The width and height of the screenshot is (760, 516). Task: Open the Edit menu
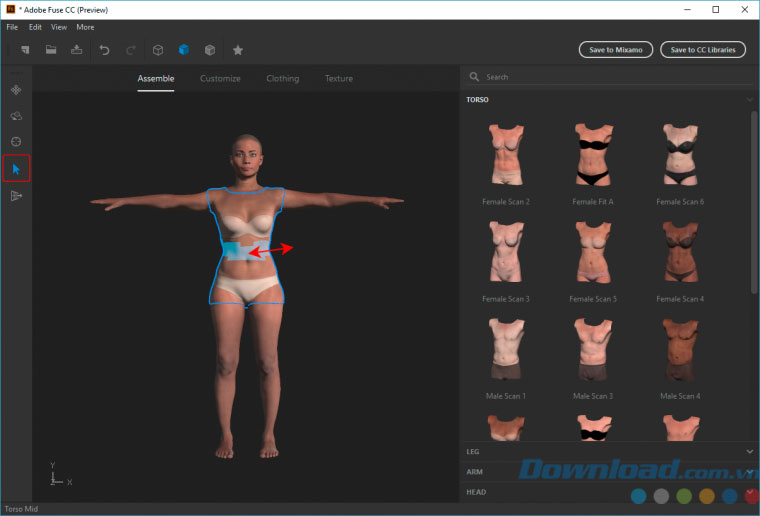35,27
